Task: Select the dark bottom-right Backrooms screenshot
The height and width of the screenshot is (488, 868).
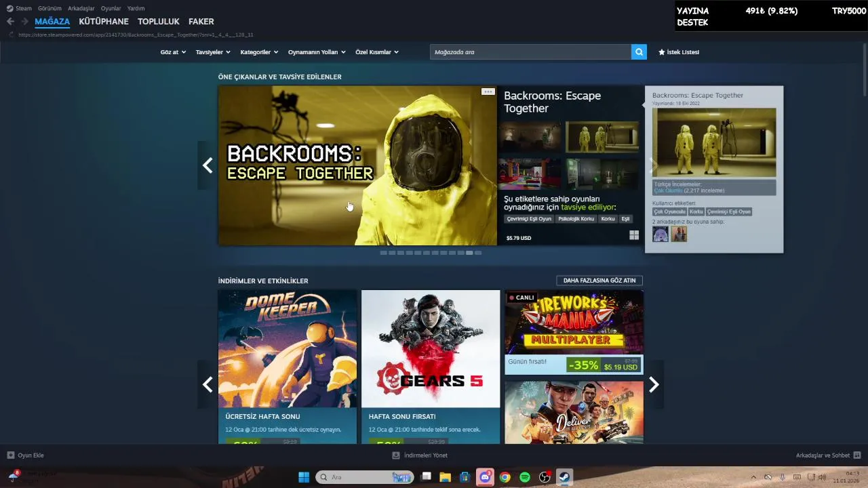Action: (x=602, y=174)
